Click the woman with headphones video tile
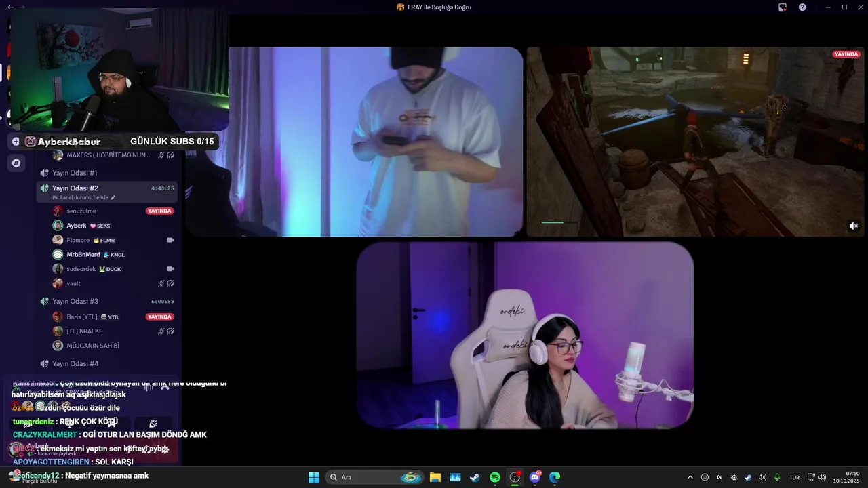868x488 pixels. [x=525, y=335]
